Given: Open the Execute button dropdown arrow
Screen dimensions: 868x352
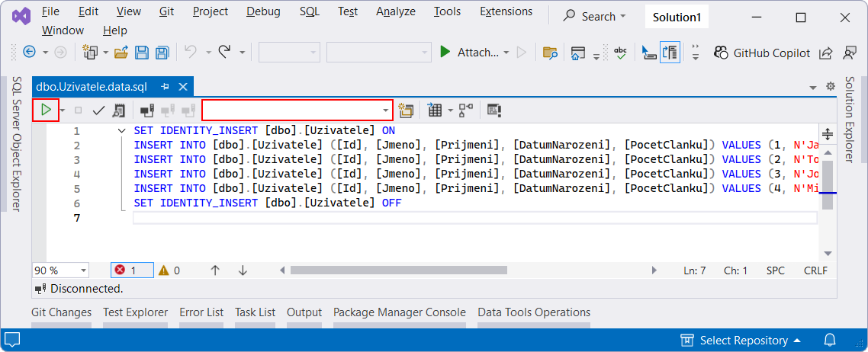Looking at the screenshot, I should 63,110.
